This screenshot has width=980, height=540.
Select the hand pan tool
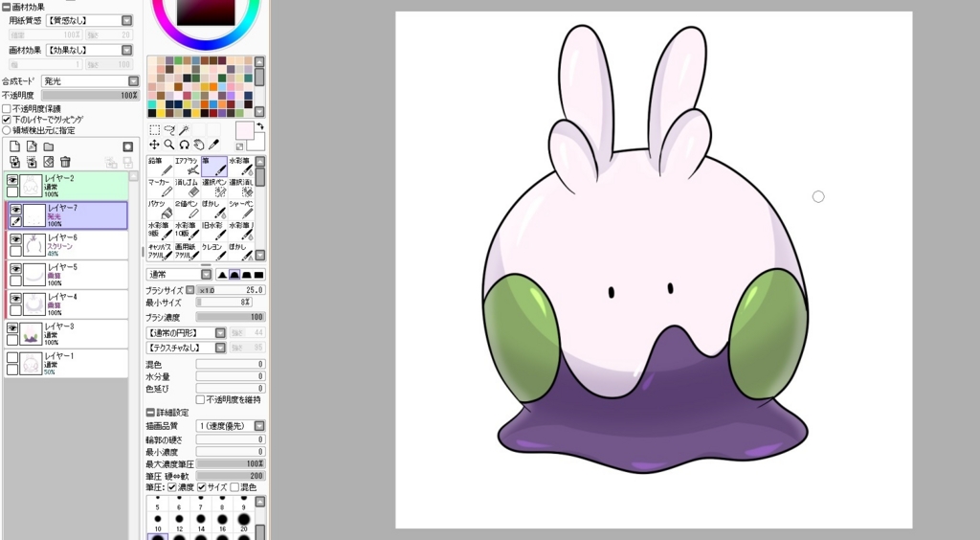(x=199, y=145)
